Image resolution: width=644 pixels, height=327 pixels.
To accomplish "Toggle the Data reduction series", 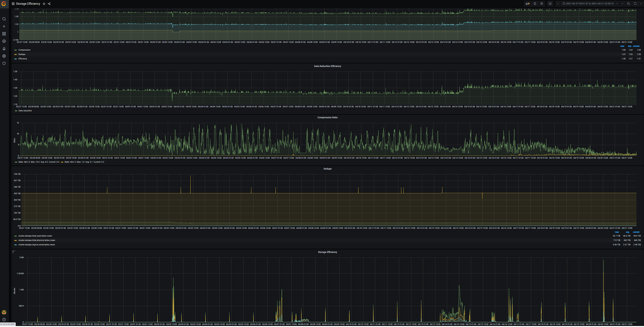I will [x=25, y=111].
